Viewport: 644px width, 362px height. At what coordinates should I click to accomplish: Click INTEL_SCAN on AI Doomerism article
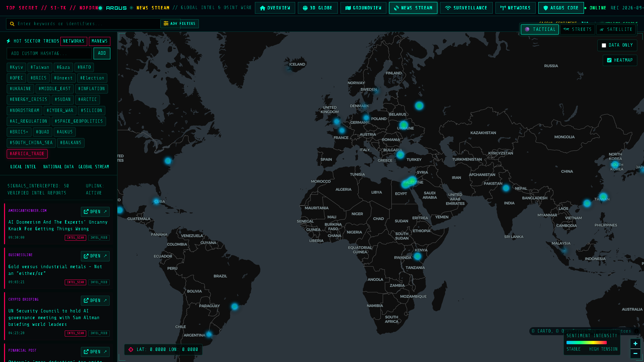coord(75,238)
